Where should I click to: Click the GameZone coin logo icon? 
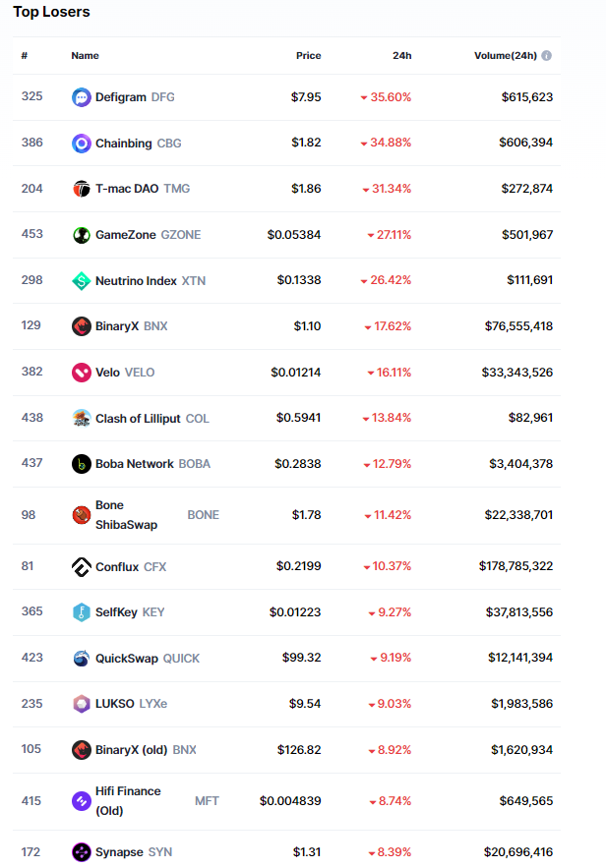click(x=82, y=235)
